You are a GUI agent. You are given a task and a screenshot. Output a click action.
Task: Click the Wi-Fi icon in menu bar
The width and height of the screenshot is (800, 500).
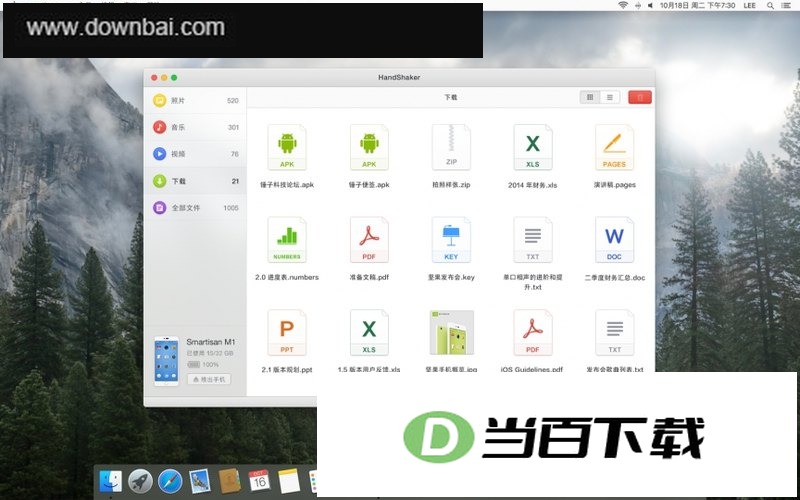(622, 5)
